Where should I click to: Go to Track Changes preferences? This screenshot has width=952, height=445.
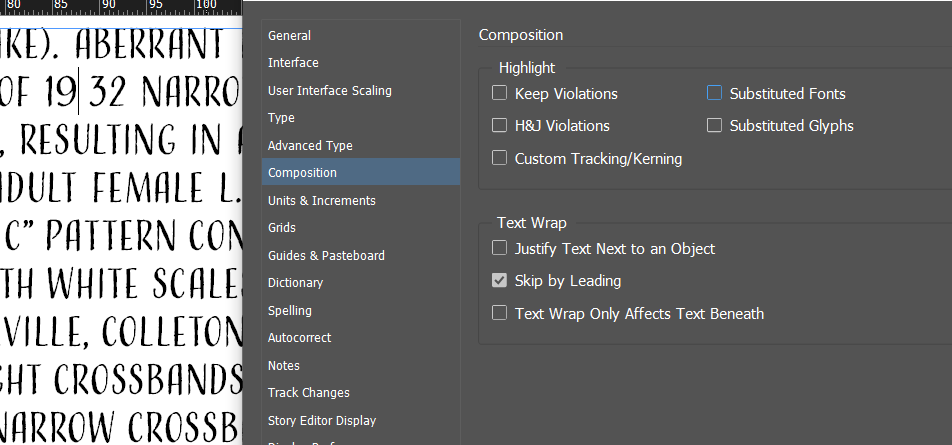tap(308, 393)
